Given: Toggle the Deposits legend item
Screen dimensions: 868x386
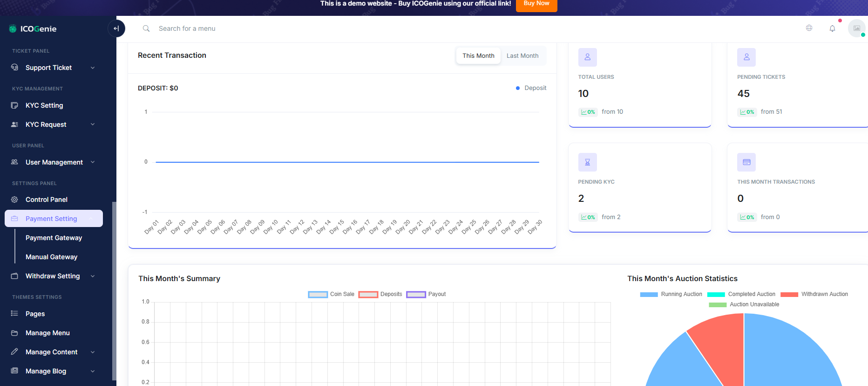Looking at the screenshot, I should pos(380,294).
